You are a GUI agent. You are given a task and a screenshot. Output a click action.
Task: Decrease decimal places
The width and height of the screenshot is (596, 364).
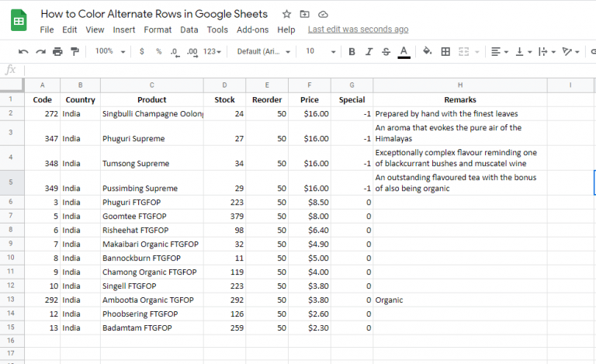pos(175,52)
